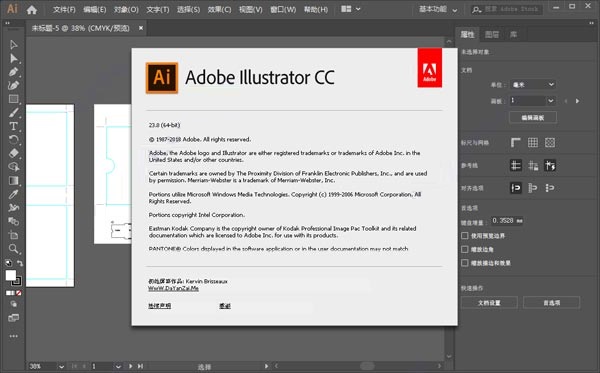Open the artboard navigation dropdown in status bar
This screenshot has height=373, width=600.
(x=118, y=366)
